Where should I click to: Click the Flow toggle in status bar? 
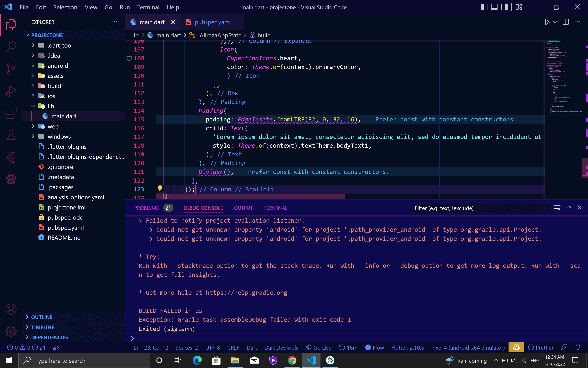pos(374,348)
